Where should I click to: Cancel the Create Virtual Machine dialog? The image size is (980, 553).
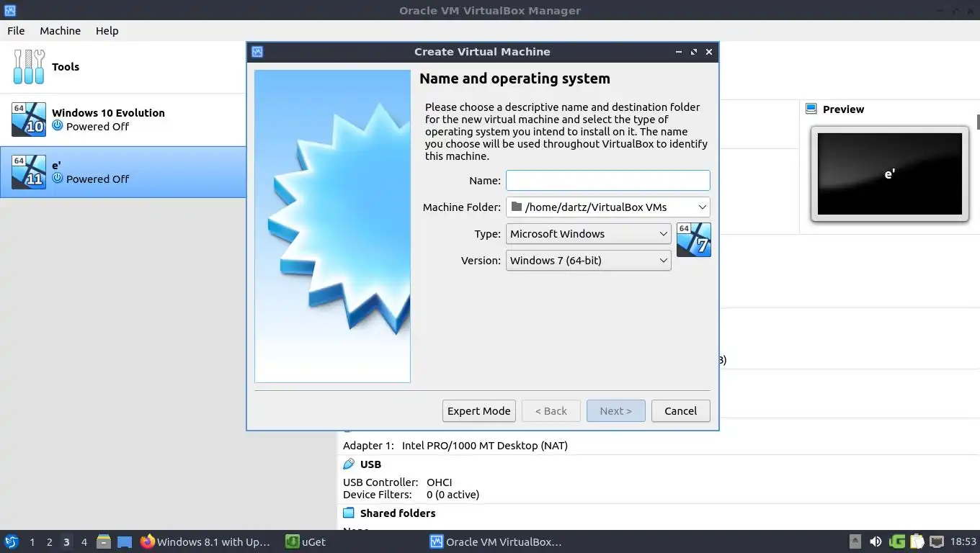(x=681, y=411)
